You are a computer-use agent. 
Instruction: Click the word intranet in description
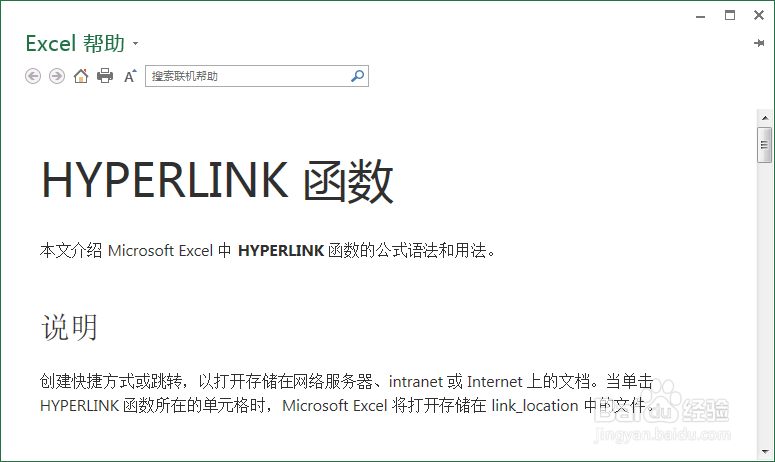(x=416, y=381)
